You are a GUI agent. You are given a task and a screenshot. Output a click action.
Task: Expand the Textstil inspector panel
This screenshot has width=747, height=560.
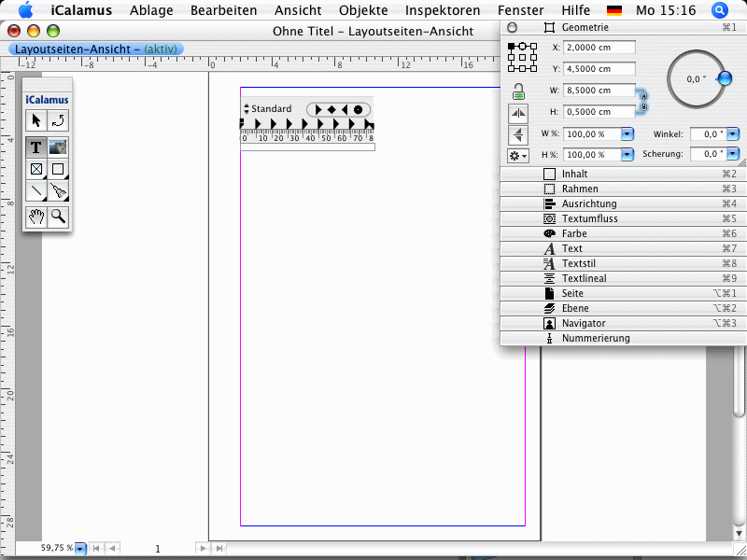[x=579, y=263]
